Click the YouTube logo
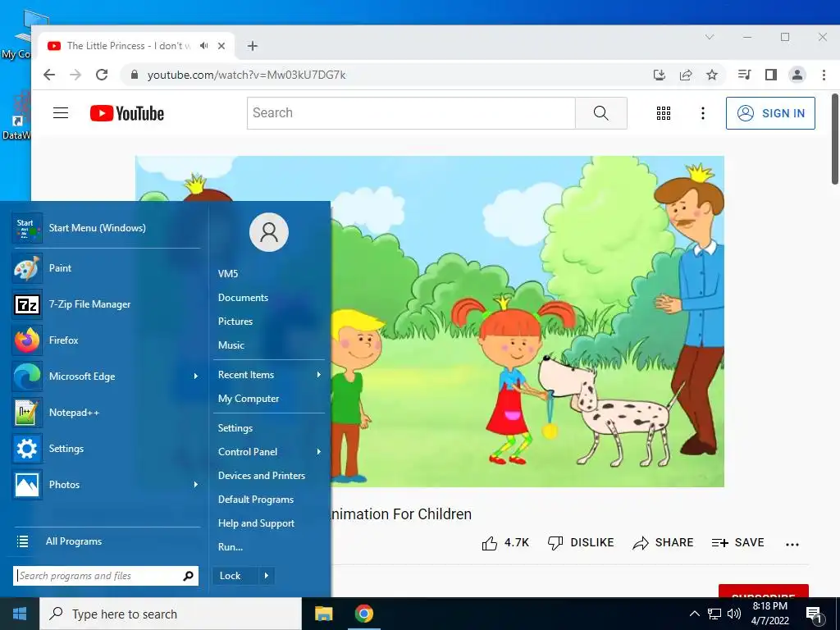The width and height of the screenshot is (840, 630). coord(127,113)
